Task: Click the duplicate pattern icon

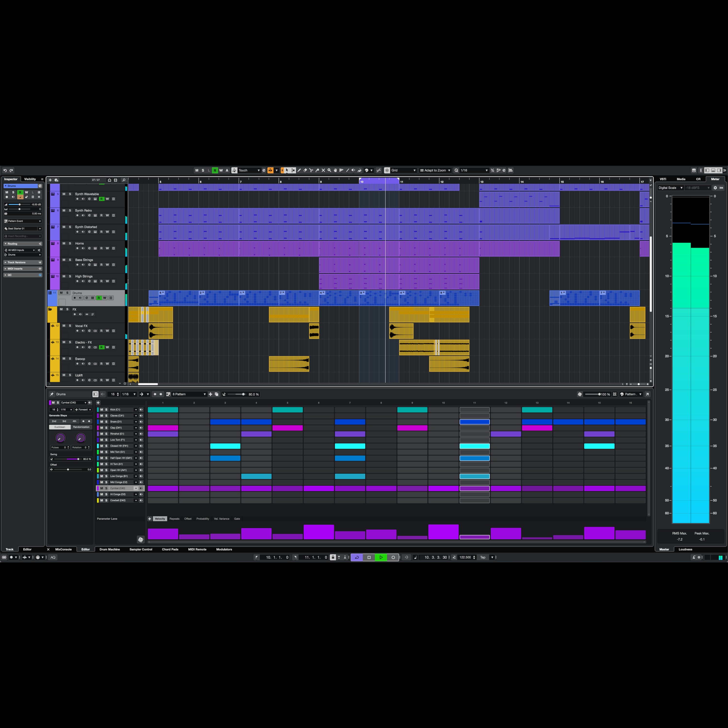Action: coord(217,394)
